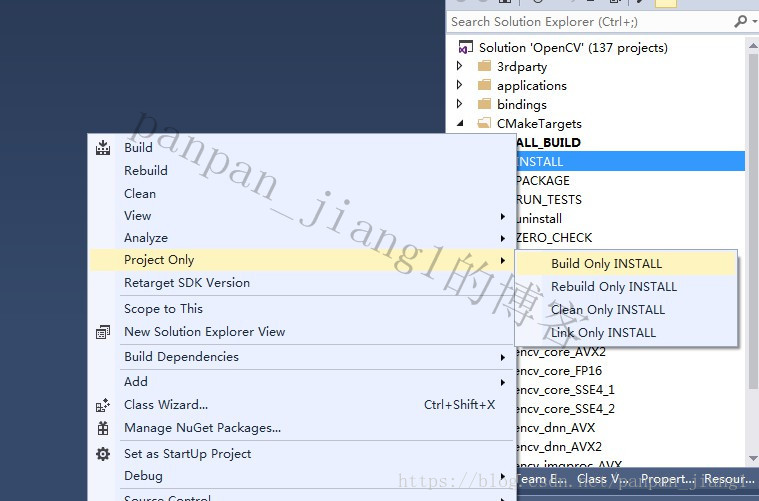
Task: Click Solution Explorer scrollbar down arrow
Action: (x=753, y=458)
